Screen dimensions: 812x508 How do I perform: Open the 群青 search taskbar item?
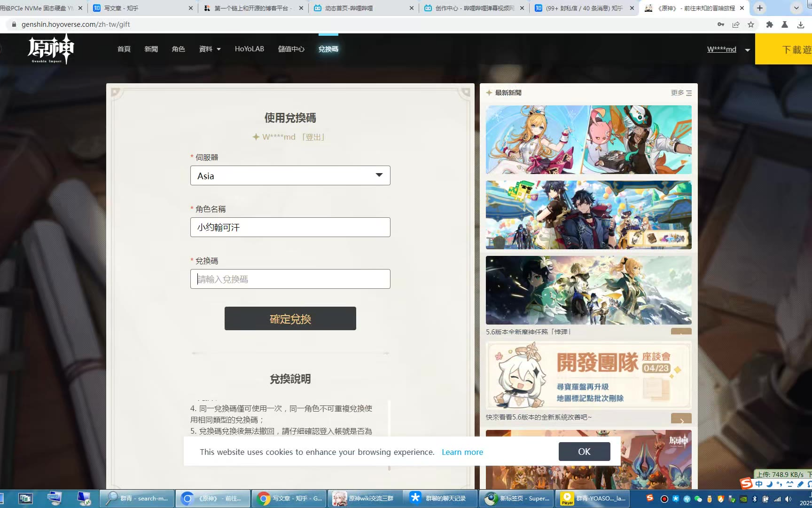[137, 498]
